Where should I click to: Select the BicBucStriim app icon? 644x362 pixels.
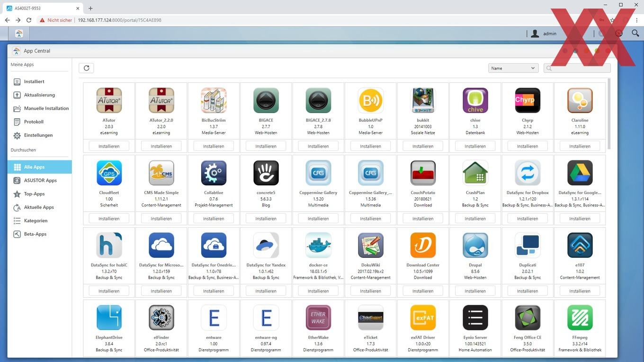pos(214,100)
